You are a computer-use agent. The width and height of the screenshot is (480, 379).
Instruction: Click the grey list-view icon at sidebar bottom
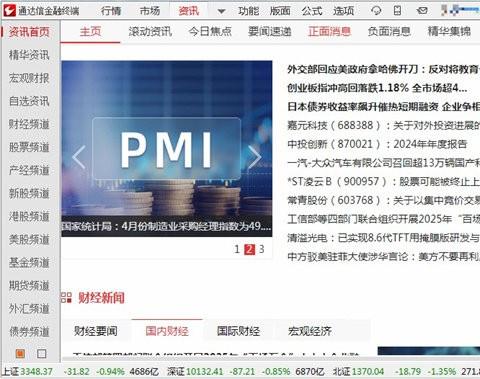(x=42, y=353)
